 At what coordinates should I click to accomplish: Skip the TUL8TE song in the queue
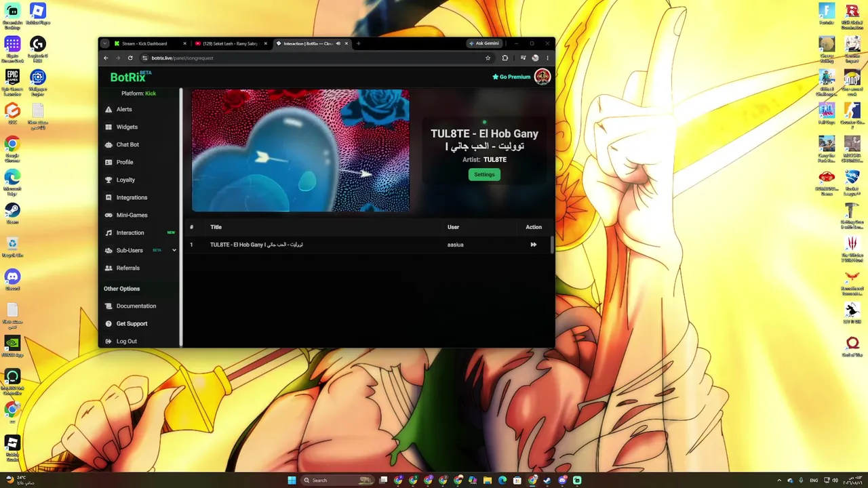534,245
